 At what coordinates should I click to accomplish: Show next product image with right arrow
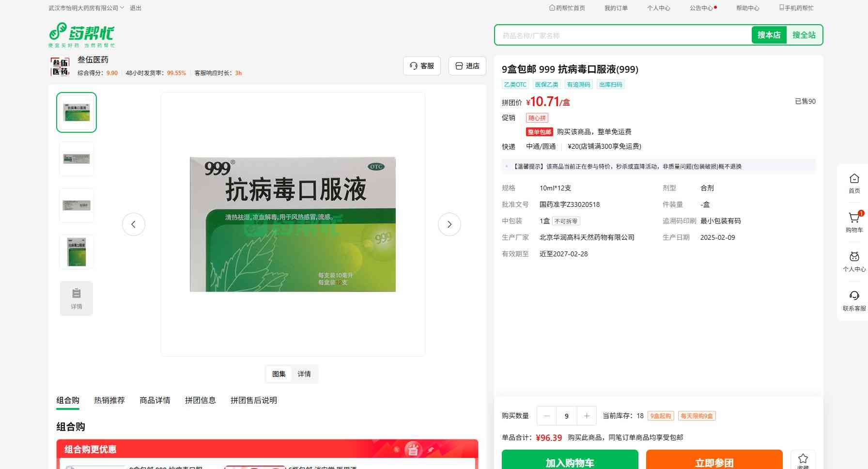(x=449, y=224)
